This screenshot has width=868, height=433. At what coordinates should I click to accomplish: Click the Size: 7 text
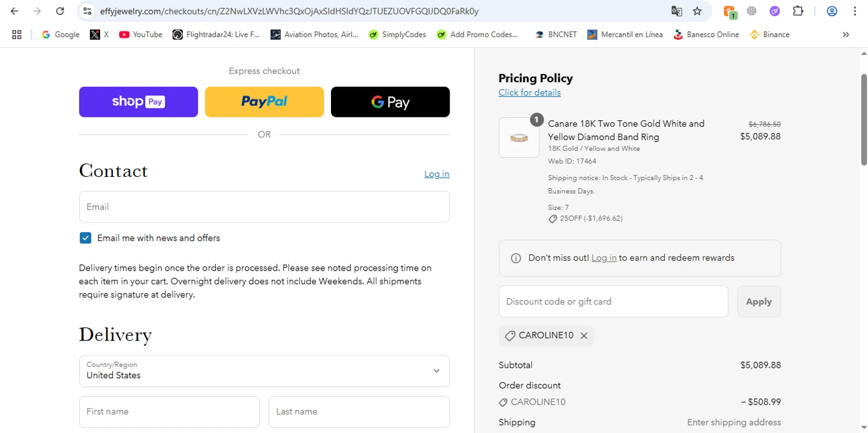pyautogui.click(x=558, y=207)
